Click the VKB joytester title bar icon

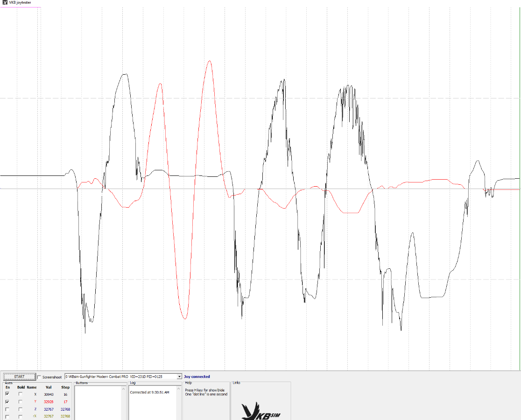pyautogui.click(x=5, y=3)
